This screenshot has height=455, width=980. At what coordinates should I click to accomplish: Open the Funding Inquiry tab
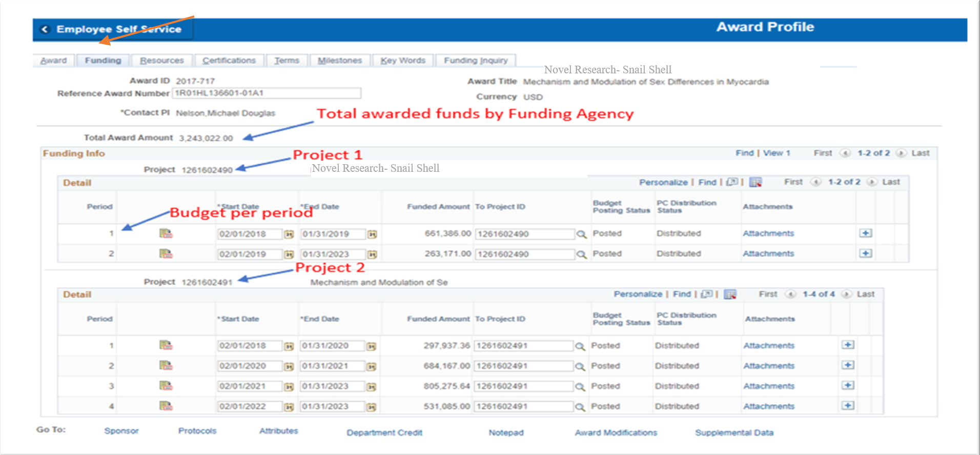475,61
